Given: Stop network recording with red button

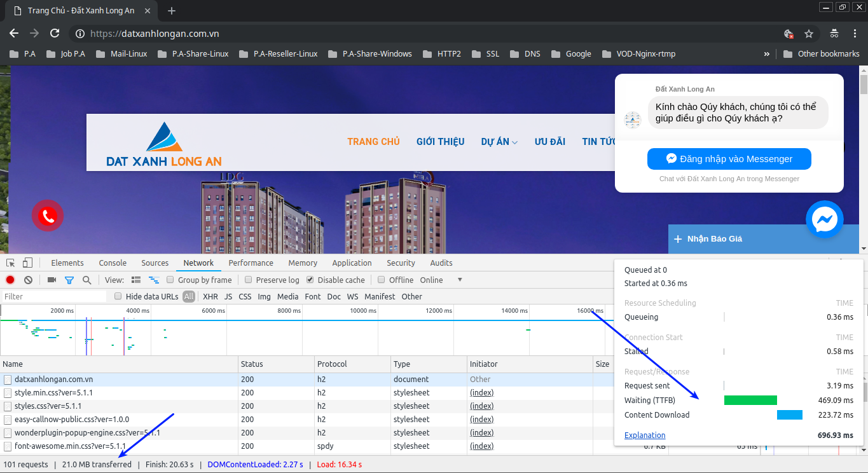Looking at the screenshot, I should (10, 280).
